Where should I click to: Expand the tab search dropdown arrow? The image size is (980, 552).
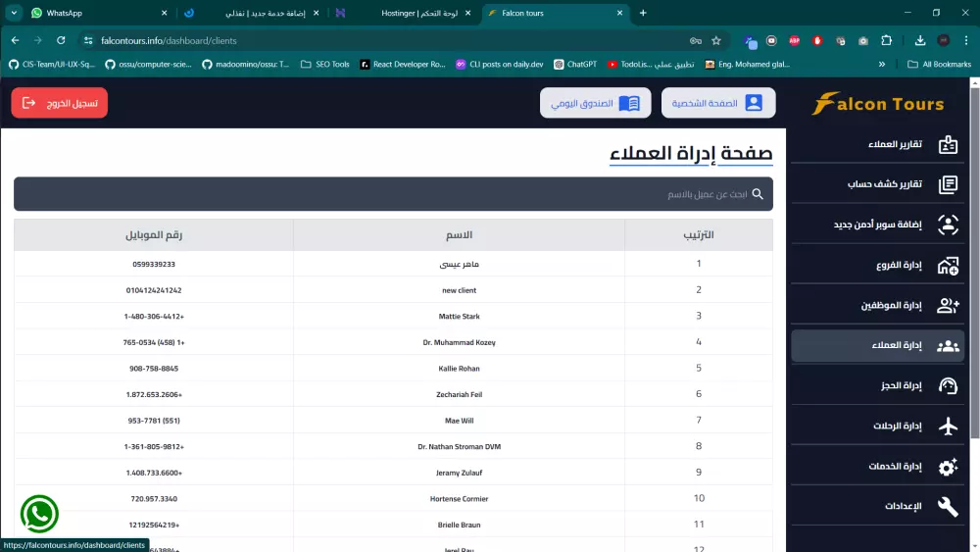[14, 13]
